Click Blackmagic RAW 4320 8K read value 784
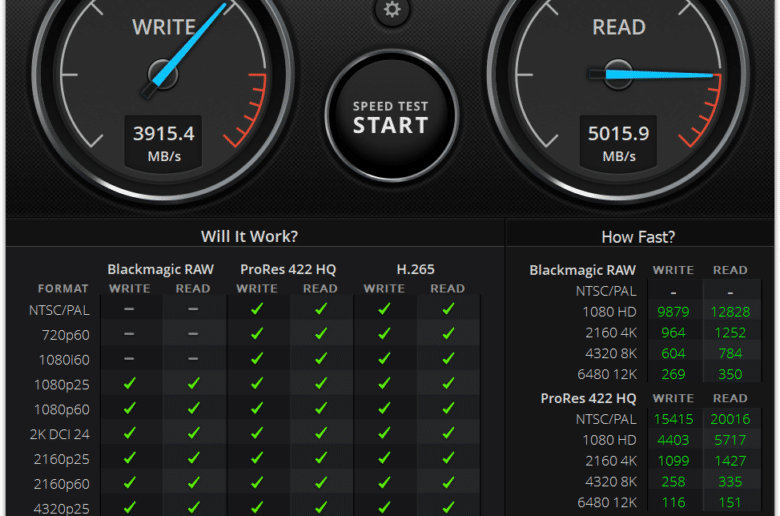This screenshot has height=516, width=780. point(730,354)
